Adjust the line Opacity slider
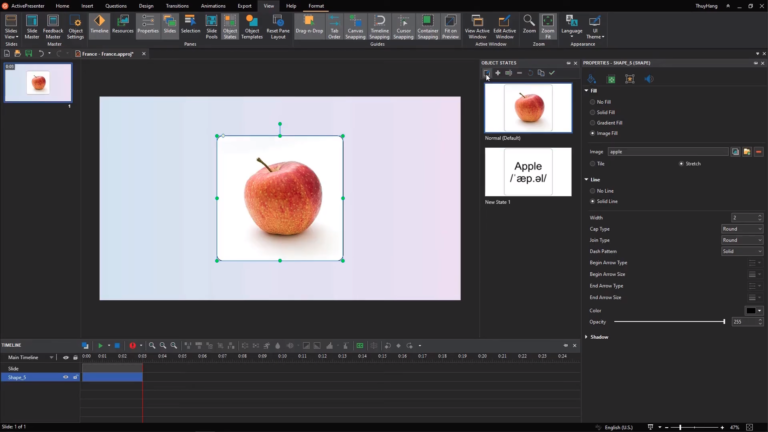The width and height of the screenshot is (768, 432). (670, 322)
